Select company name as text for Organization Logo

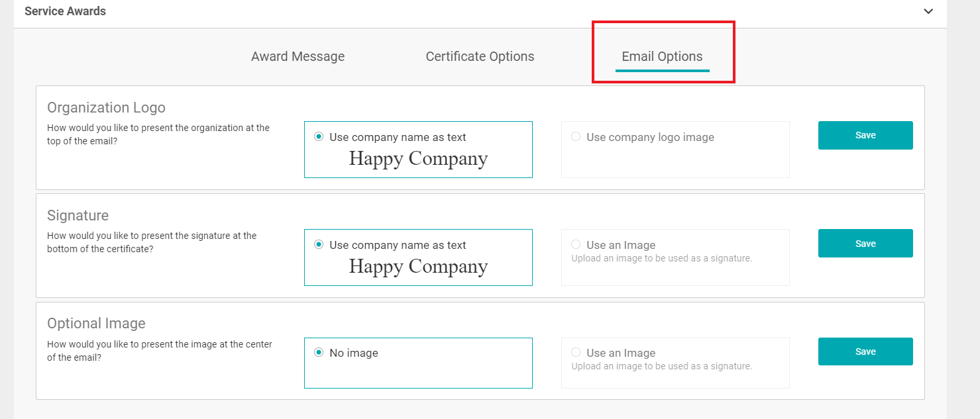319,137
